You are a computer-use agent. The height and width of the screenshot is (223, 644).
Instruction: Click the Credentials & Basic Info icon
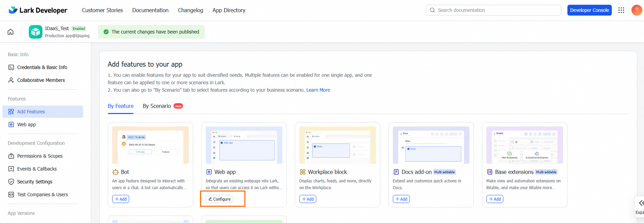11,67
